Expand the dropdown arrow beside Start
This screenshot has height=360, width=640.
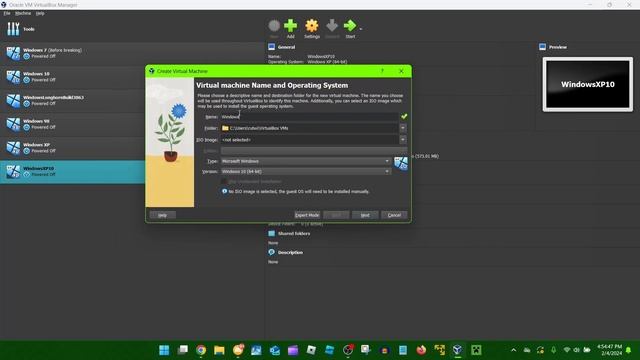(361, 29)
